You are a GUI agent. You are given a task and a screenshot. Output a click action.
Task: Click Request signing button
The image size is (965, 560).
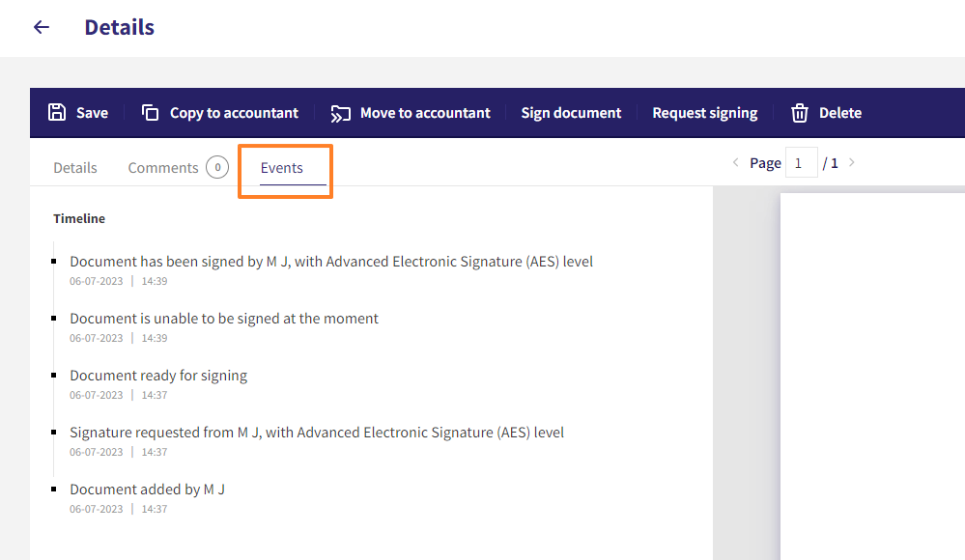704,113
